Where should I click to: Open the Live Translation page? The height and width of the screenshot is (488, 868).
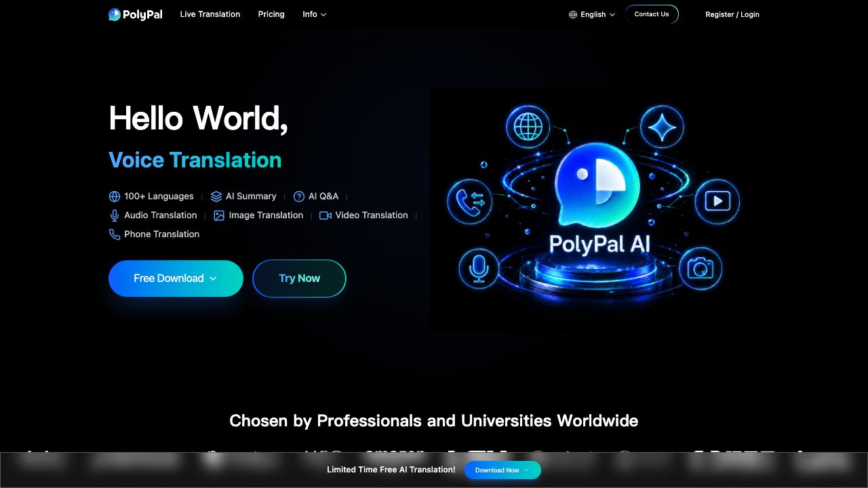[x=210, y=14]
